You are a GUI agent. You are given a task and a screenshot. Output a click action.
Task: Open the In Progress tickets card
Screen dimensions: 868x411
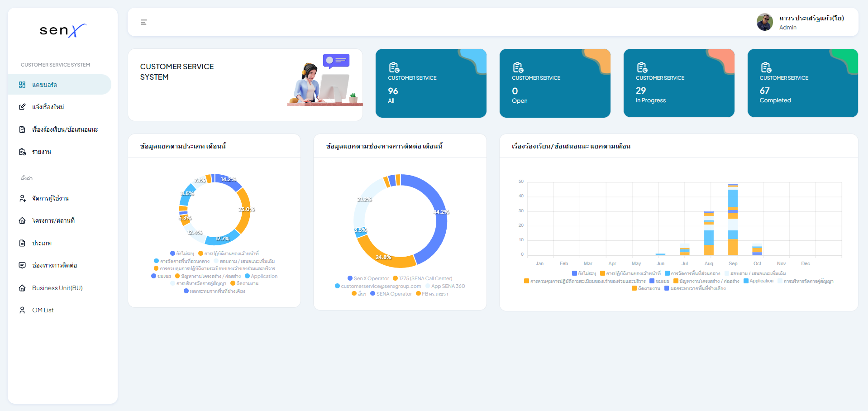[x=679, y=83]
